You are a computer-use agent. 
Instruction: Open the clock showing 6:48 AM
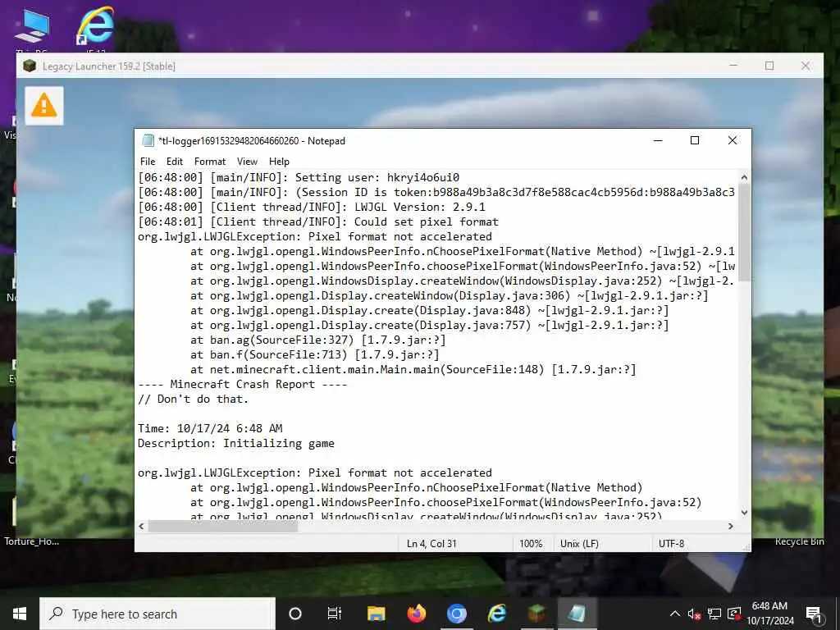(769, 614)
